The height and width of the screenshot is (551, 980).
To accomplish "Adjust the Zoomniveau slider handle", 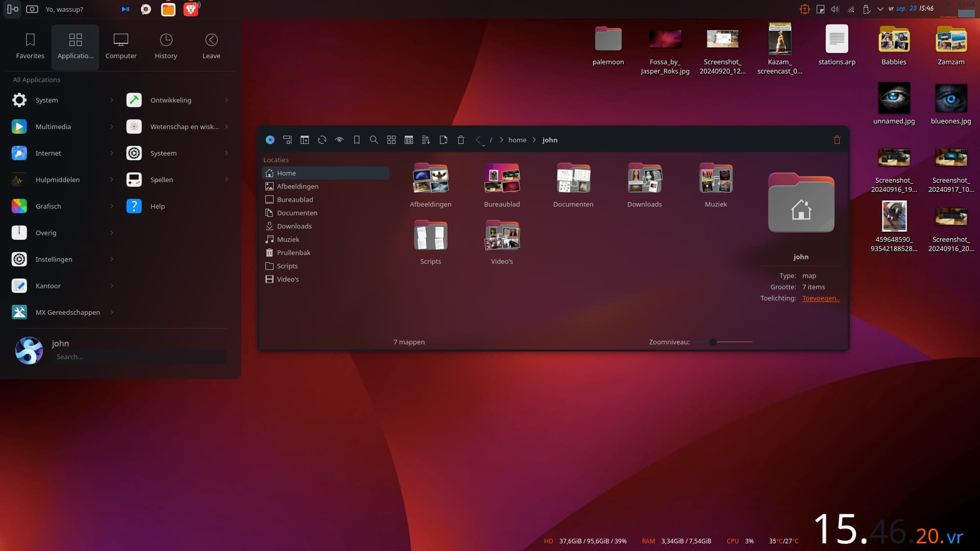I will coord(713,342).
